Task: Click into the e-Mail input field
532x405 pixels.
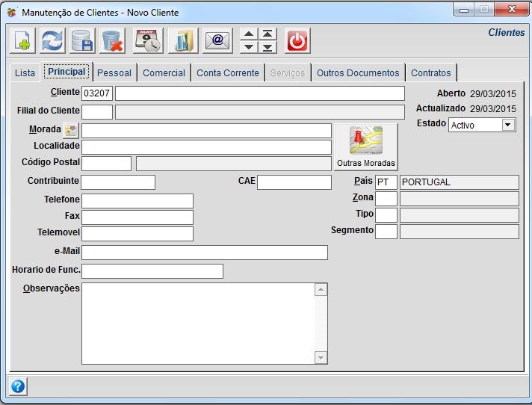Action: (x=204, y=253)
